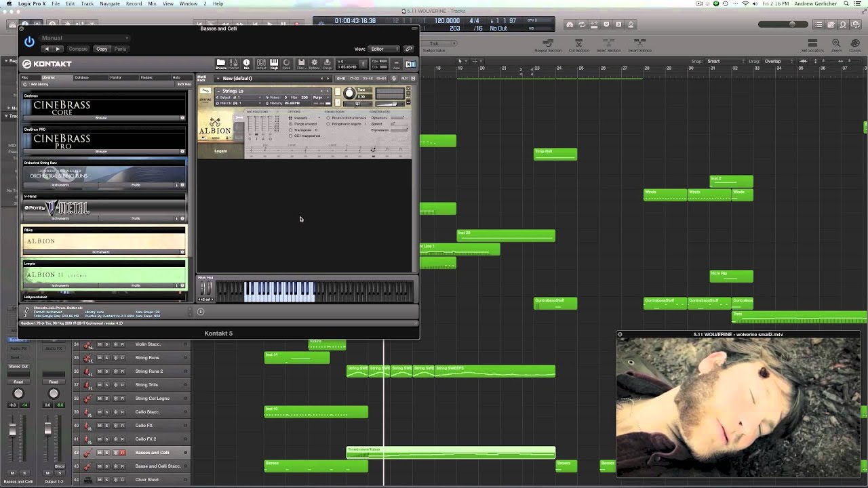868x488 pixels.
Task: Select the Albion library banner
Action: click(x=104, y=241)
